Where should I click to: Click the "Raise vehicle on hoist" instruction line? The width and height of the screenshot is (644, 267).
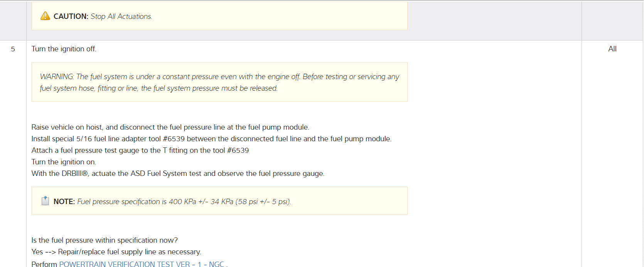pos(170,127)
